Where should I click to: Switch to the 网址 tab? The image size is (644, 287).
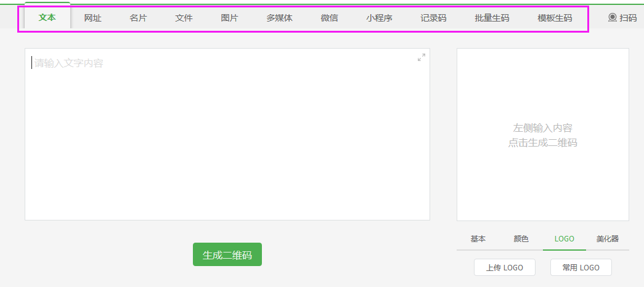coord(93,18)
